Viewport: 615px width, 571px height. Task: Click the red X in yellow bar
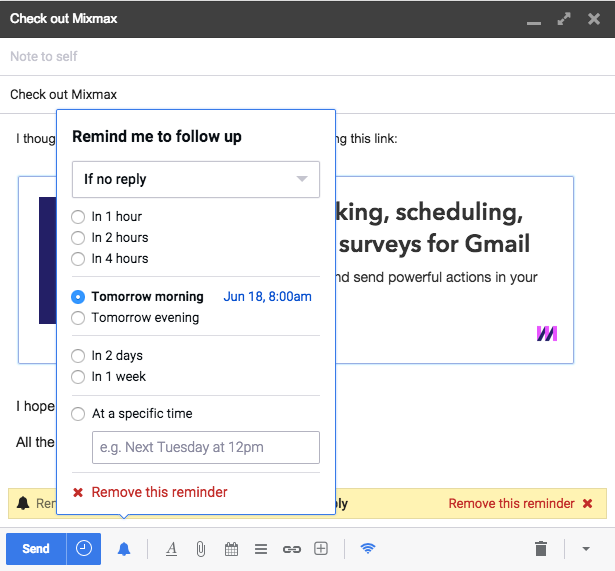[587, 504]
